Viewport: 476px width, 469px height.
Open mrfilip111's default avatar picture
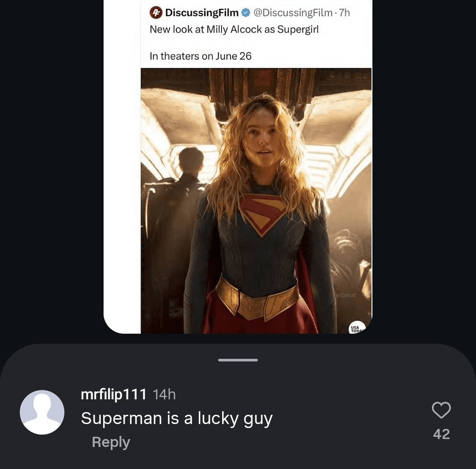pos(42,412)
